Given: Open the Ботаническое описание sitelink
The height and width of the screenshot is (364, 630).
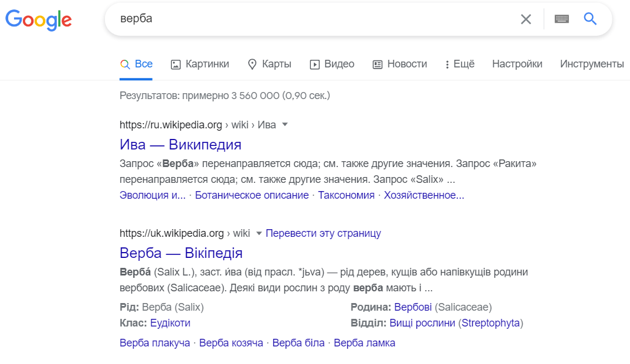Looking at the screenshot, I should pyautogui.click(x=252, y=195).
